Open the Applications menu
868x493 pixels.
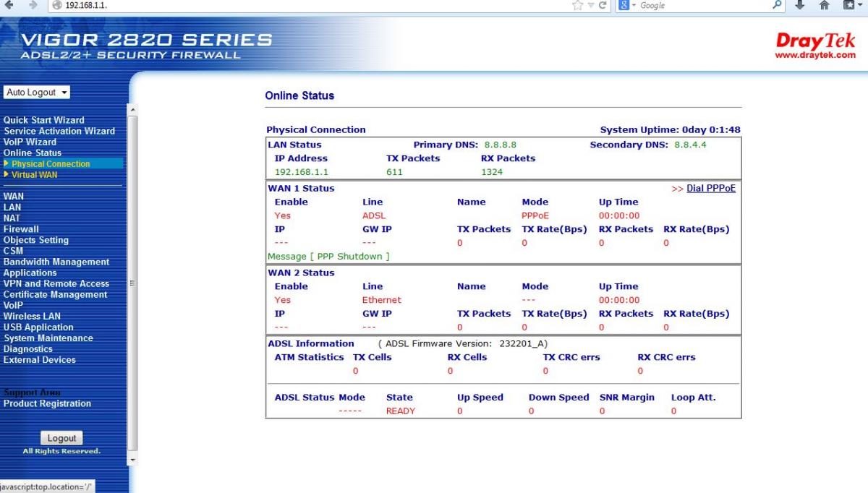coord(30,273)
